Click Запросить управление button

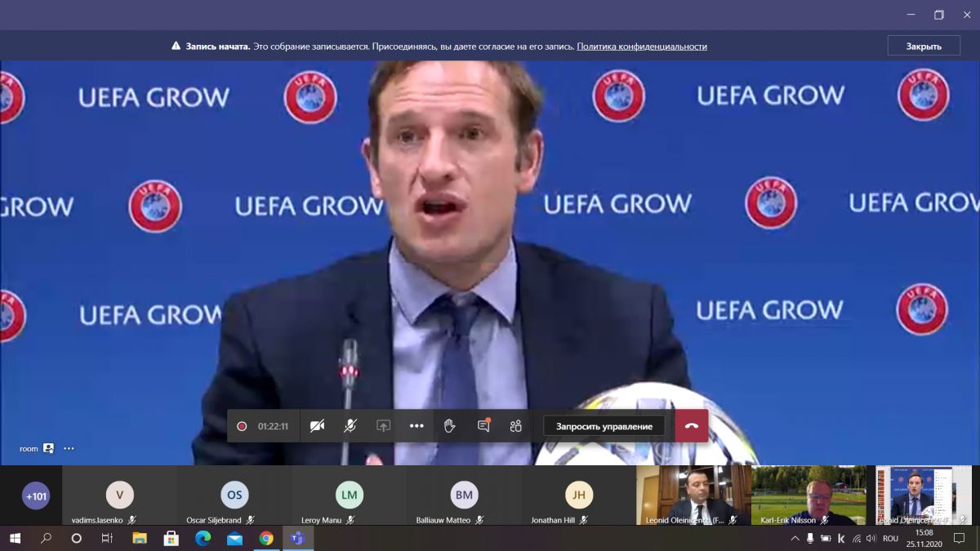point(604,426)
